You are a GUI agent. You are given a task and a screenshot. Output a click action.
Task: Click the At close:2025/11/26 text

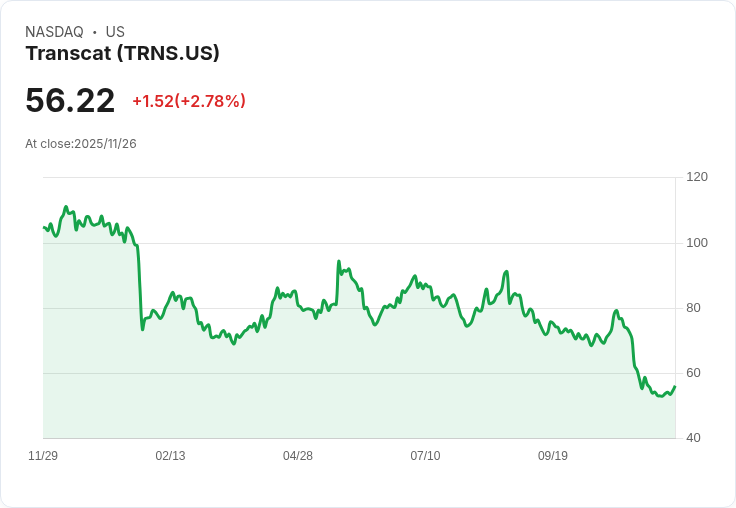point(81,144)
